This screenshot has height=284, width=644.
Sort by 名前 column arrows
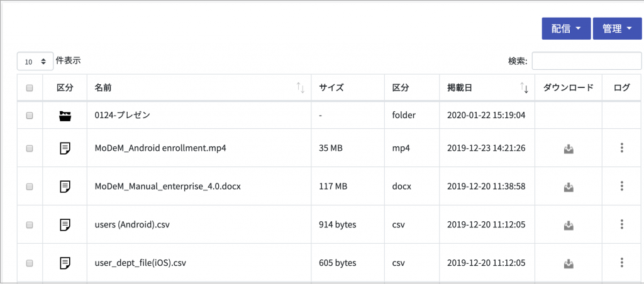pyautogui.click(x=301, y=87)
